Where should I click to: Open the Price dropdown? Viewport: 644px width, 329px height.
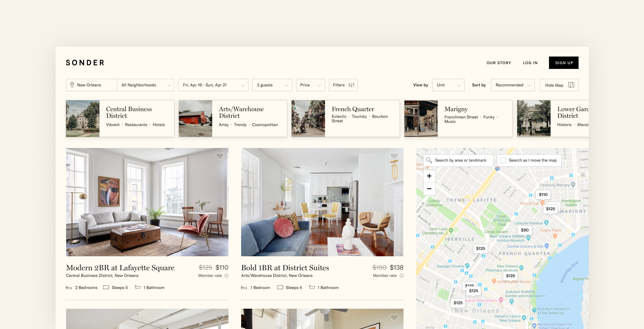(310, 85)
